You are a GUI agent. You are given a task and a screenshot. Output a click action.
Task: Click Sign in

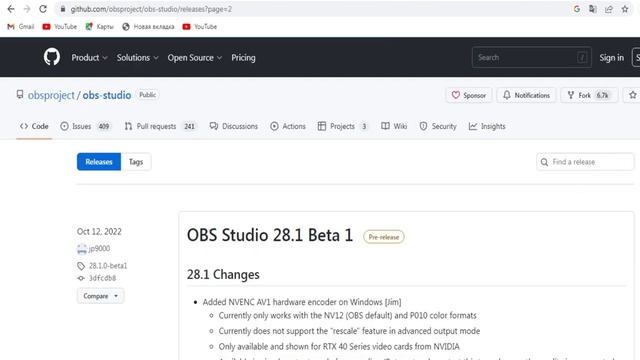[x=611, y=58]
